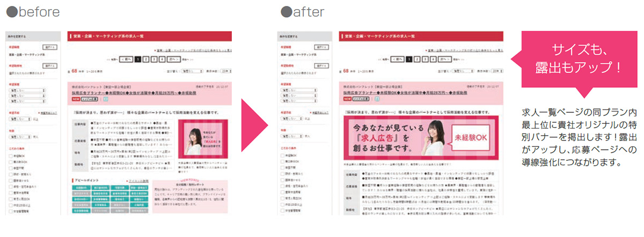Go to page 4 in after pagination
This screenshot has width=644, height=237.
point(434,60)
